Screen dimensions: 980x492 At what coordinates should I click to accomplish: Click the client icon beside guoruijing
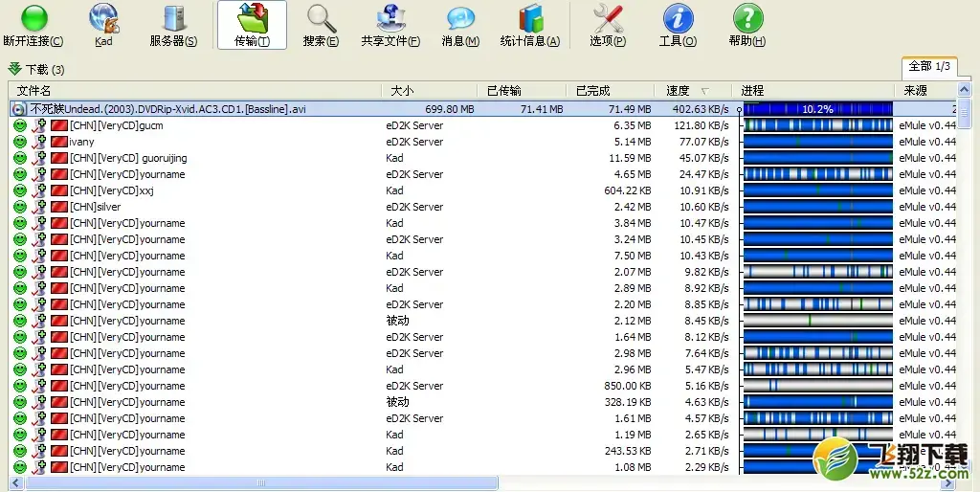39,158
